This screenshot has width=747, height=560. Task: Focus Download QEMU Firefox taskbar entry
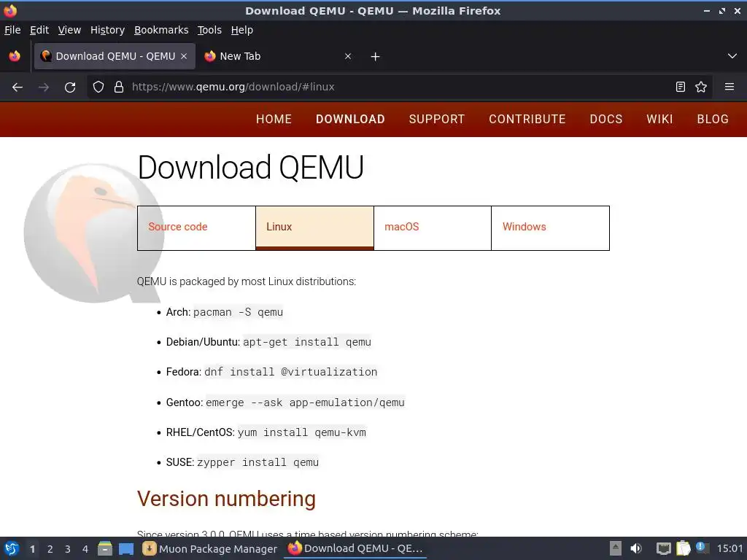point(355,548)
